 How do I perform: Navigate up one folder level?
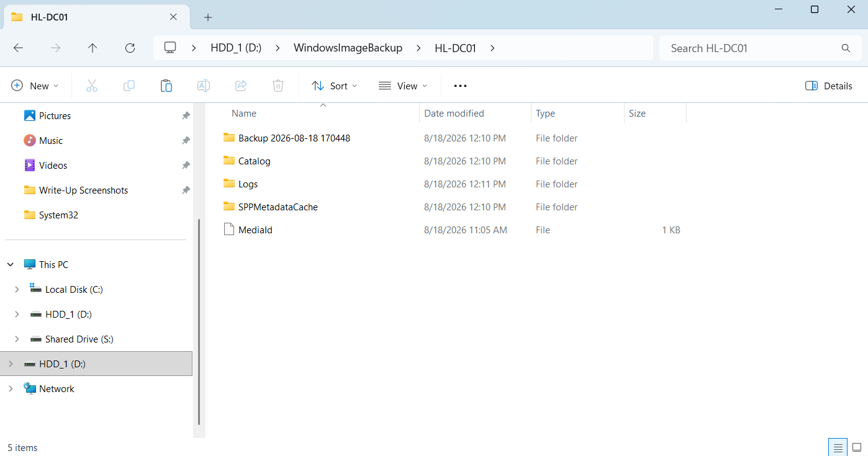point(93,48)
